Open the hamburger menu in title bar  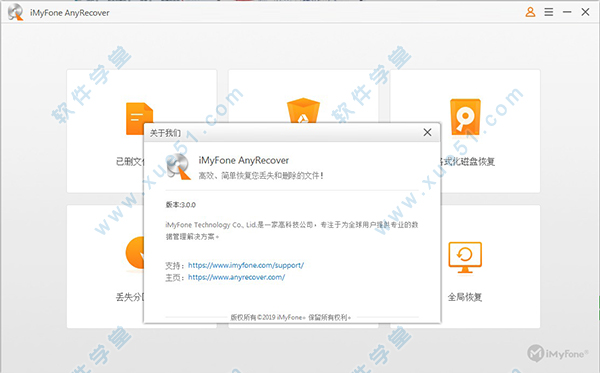click(x=549, y=12)
